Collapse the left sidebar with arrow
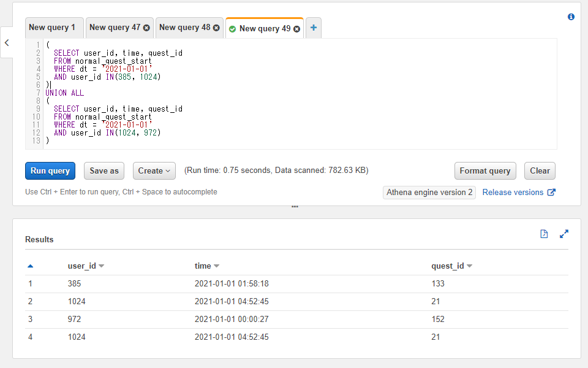588x368 pixels. pos(7,42)
